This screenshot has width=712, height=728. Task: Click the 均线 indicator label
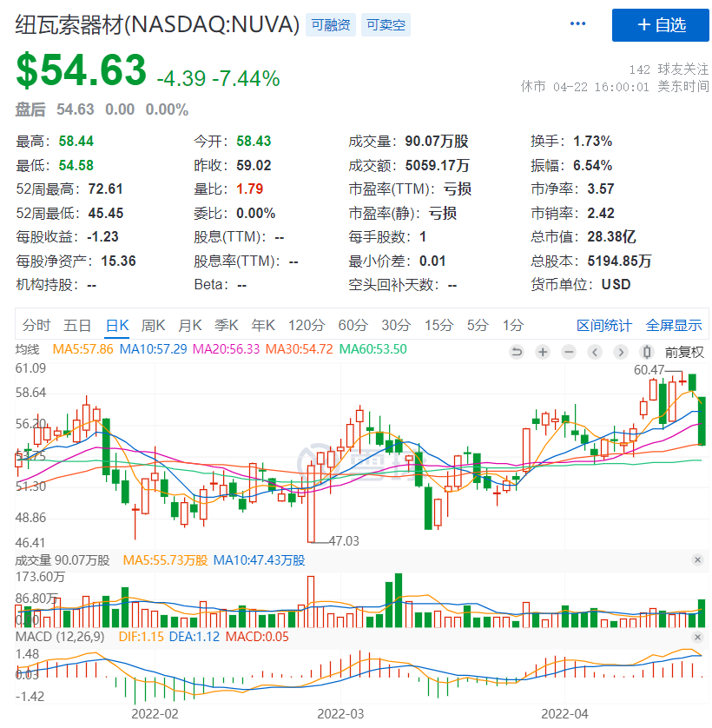click(x=28, y=349)
